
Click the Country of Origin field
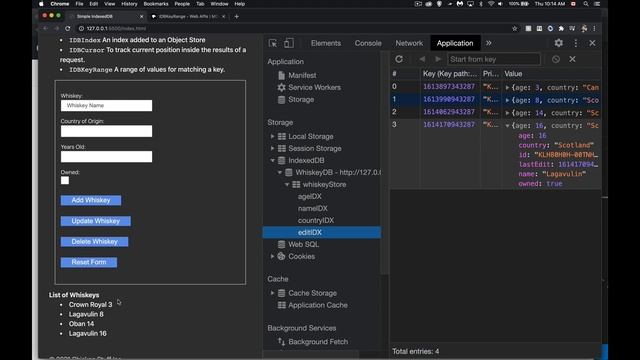click(107, 131)
